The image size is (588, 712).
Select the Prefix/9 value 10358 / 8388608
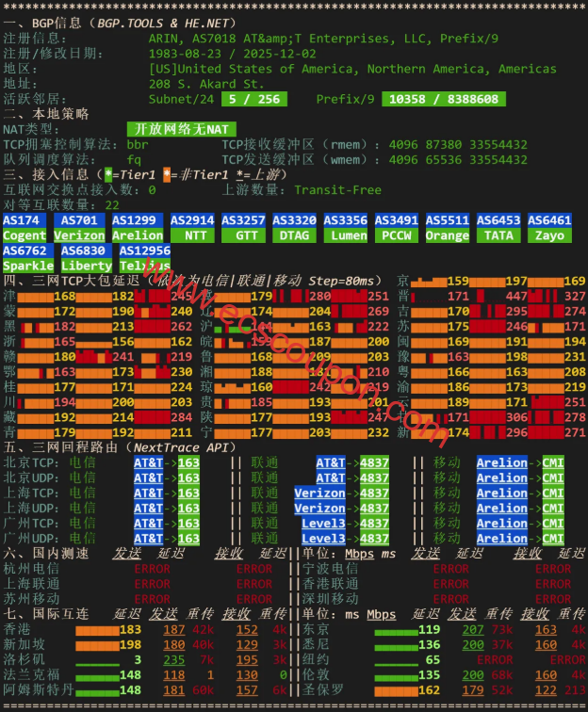click(x=444, y=99)
